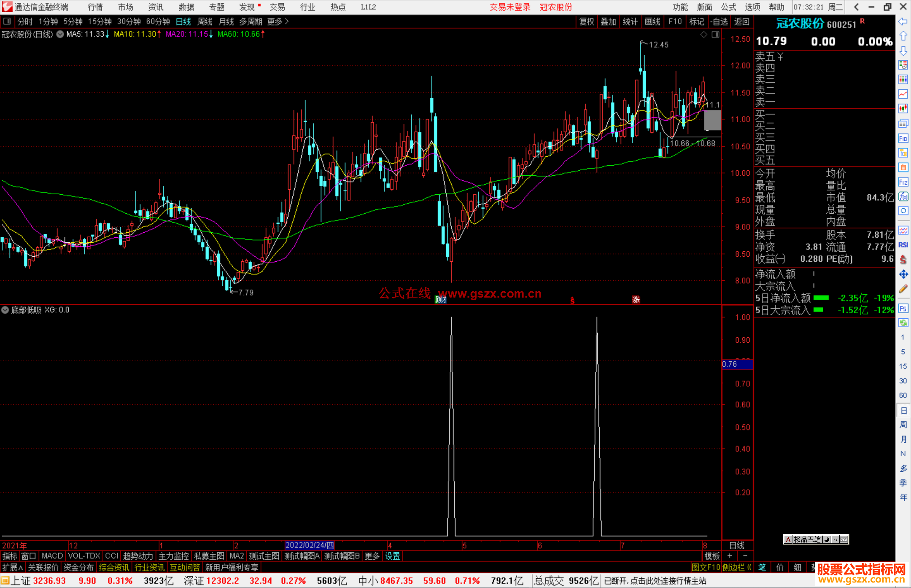Click 交易未登录 login link
Image resolution: width=911 pixels, height=588 pixels.
510,7
